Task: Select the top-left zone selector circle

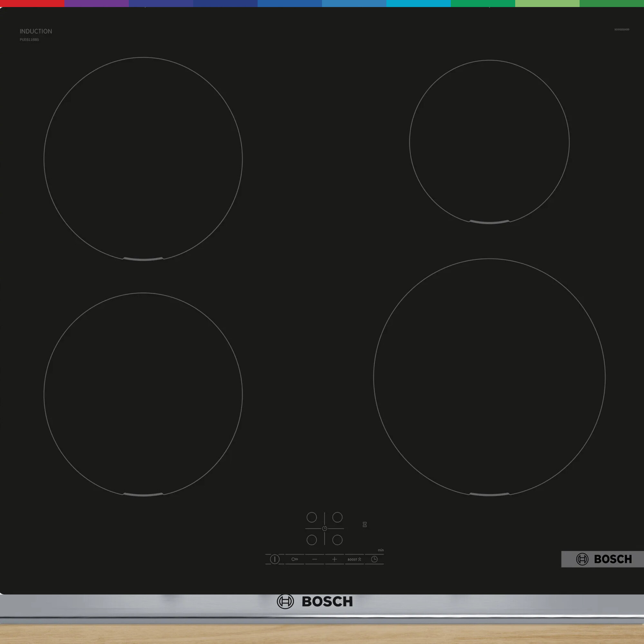Action: 312,517
